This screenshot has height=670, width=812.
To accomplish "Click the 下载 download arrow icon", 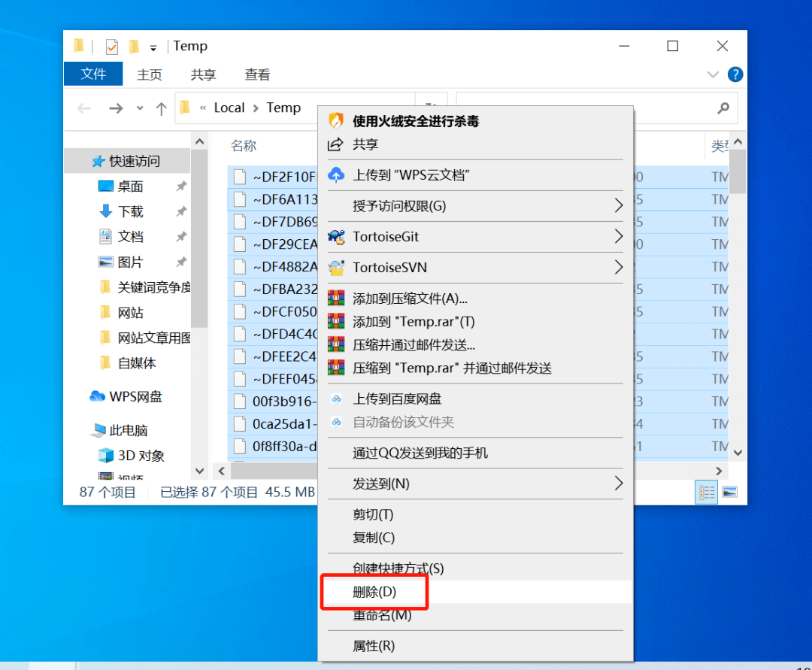I will pos(106,211).
